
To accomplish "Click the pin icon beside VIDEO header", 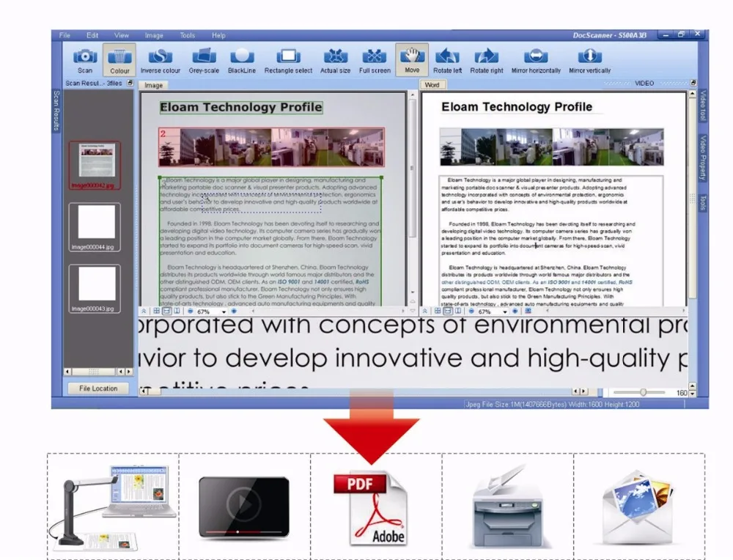I will 693,83.
